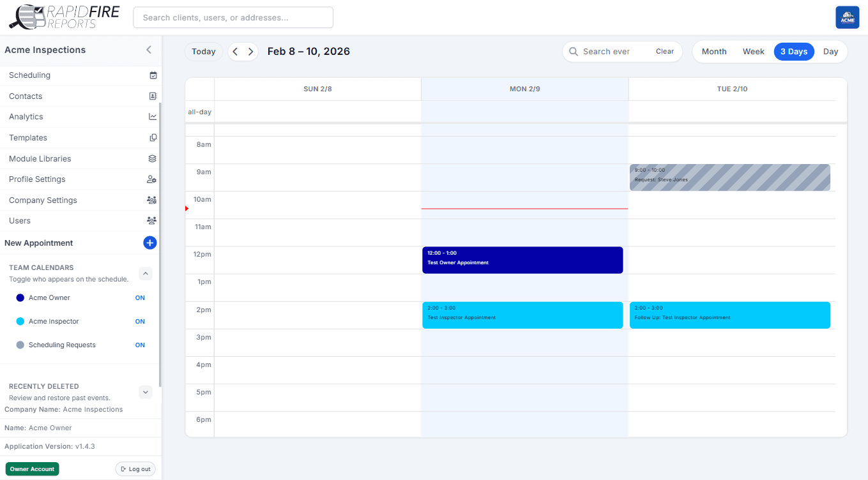Log out of the Owner Account
This screenshot has height=480, width=868.
[x=135, y=469]
